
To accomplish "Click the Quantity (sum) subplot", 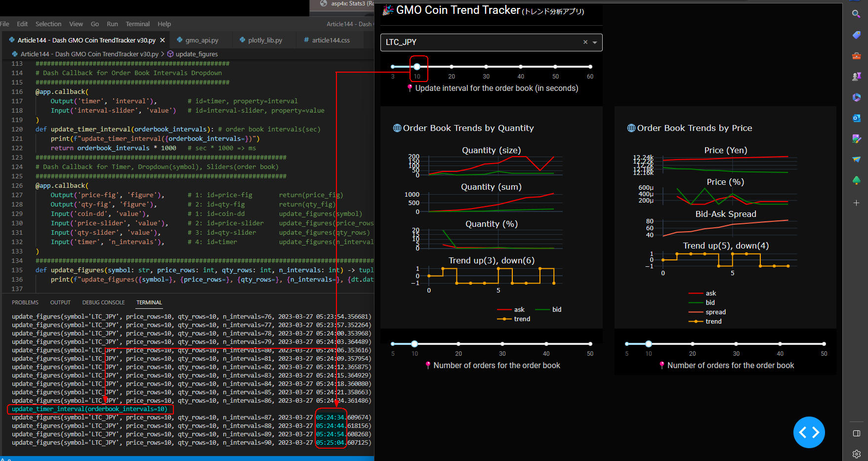I will [496, 203].
